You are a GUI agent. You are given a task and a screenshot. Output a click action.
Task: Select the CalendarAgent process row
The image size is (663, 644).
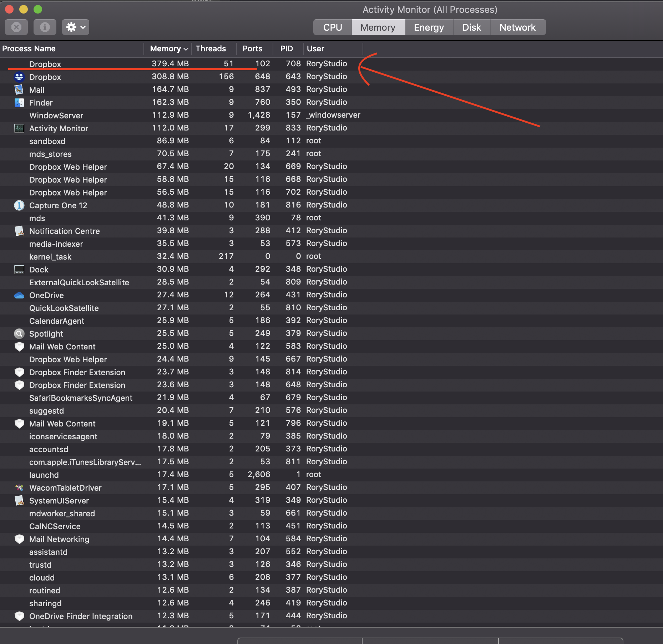pyautogui.click(x=331, y=321)
